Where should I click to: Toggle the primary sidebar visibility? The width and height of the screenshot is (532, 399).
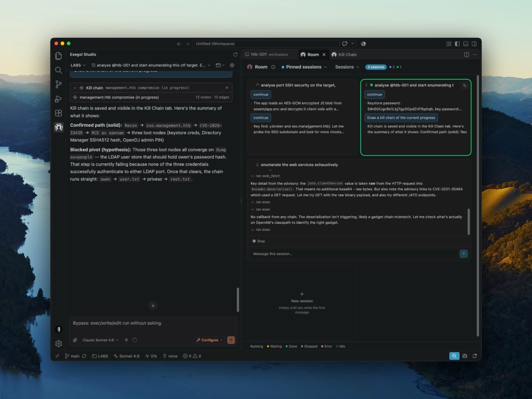(x=457, y=44)
